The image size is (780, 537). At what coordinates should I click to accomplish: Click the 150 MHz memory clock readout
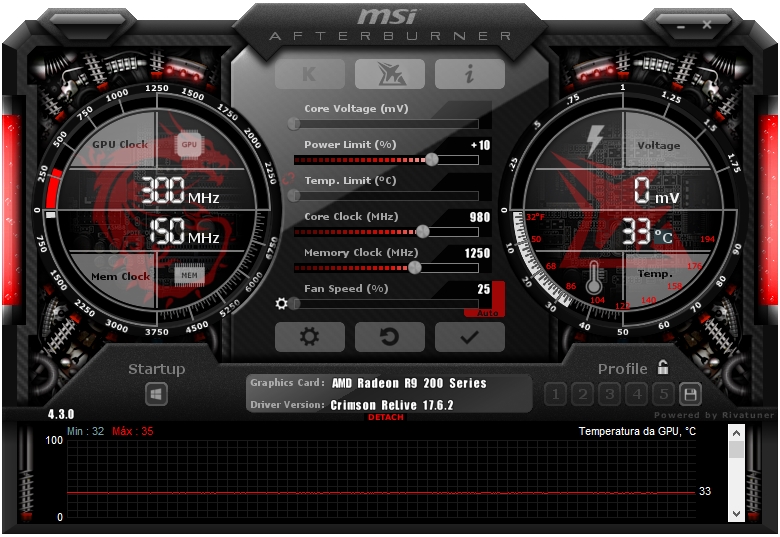(x=184, y=231)
